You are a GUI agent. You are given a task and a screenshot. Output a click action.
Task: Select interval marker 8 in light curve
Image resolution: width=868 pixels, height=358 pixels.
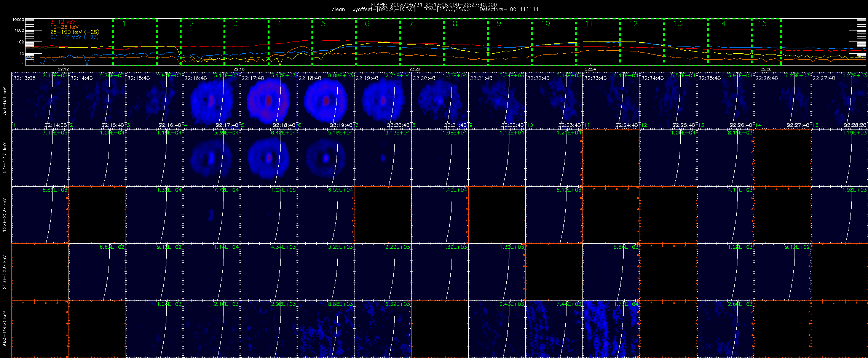click(455, 24)
